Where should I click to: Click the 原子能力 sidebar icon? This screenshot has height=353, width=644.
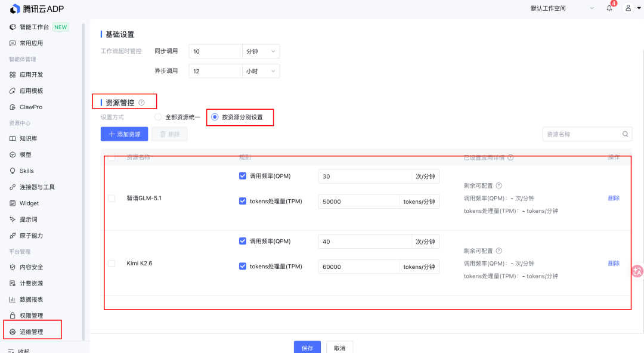pos(13,236)
